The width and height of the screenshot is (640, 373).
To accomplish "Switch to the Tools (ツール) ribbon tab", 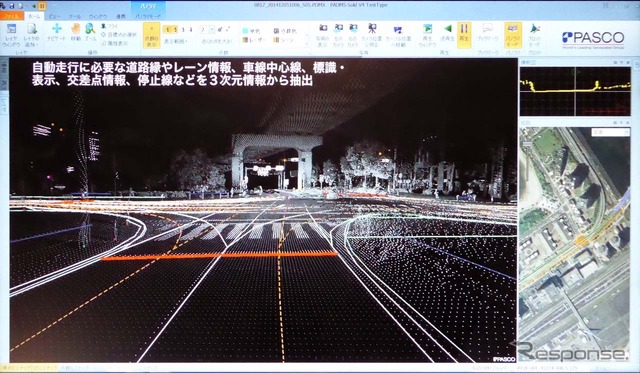I will (75, 17).
